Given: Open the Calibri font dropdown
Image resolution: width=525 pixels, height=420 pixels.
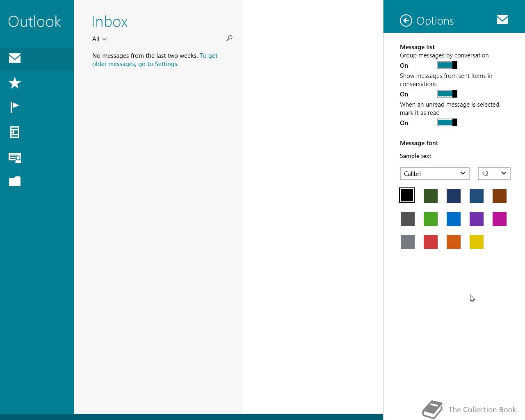Looking at the screenshot, I should 435,173.
